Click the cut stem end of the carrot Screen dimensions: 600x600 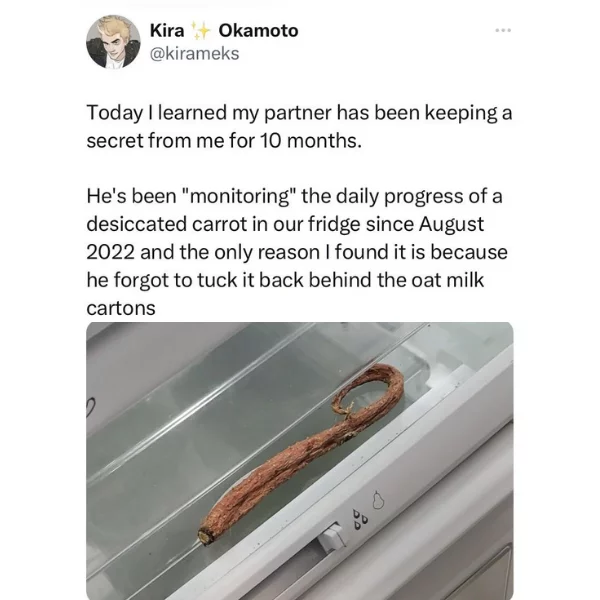(206, 535)
